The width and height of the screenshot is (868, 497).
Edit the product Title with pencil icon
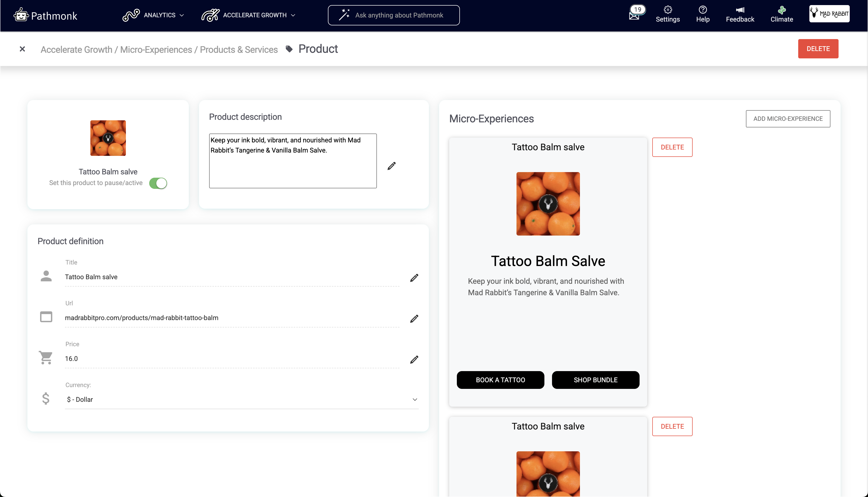(x=414, y=278)
